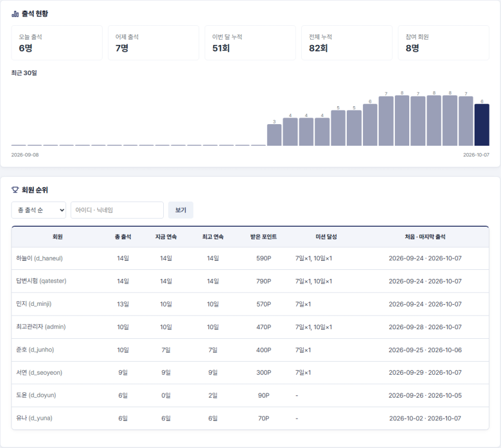Click the 470P points value
This screenshot has width=501, height=448.
[263, 327]
